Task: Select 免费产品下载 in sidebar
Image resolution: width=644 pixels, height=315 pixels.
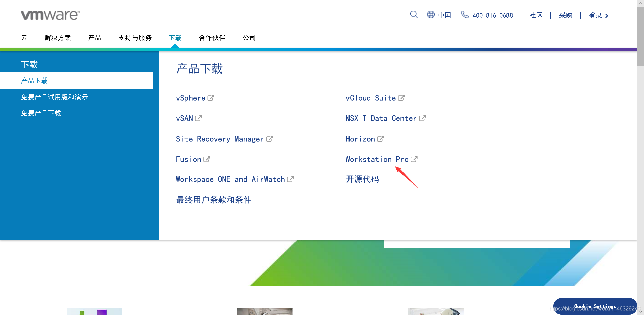Action: tap(41, 113)
